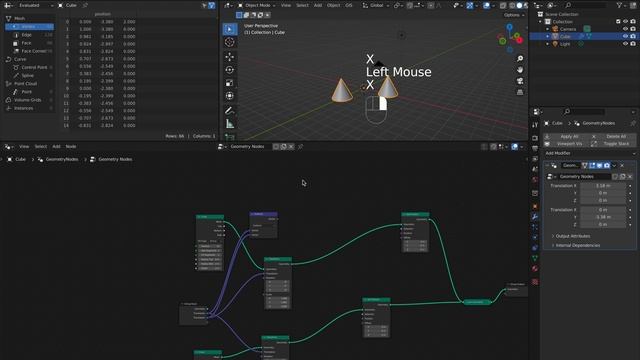The height and width of the screenshot is (360, 640).
Task: Toggle Camera visibility eye in outliner
Action: 625,29
